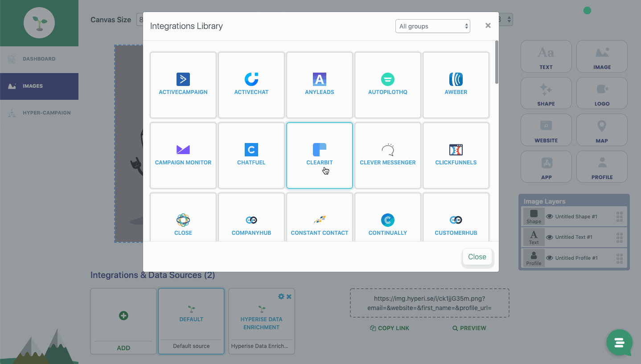Add an Image layer tool

[x=602, y=57]
